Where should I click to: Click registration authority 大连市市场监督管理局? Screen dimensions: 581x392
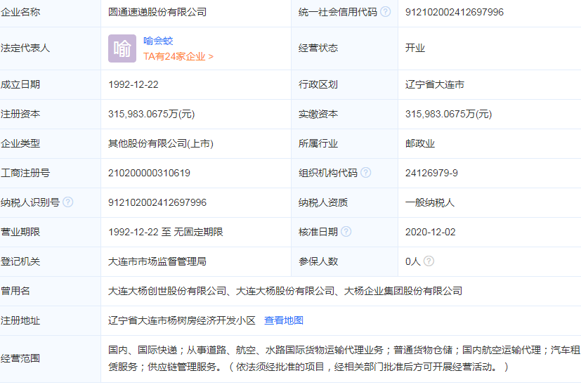point(157,261)
